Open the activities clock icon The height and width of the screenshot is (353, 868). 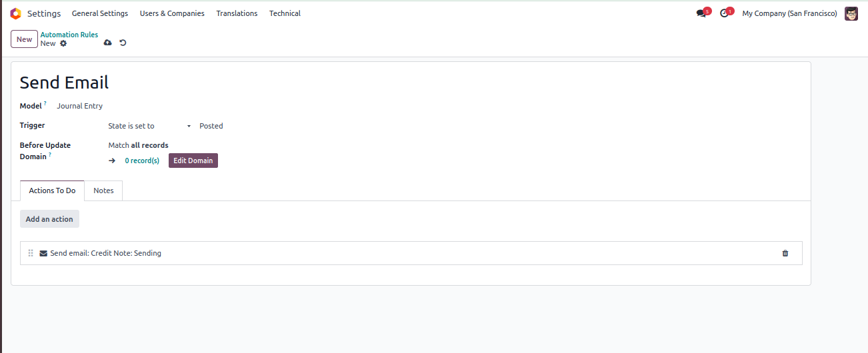point(724,13)
